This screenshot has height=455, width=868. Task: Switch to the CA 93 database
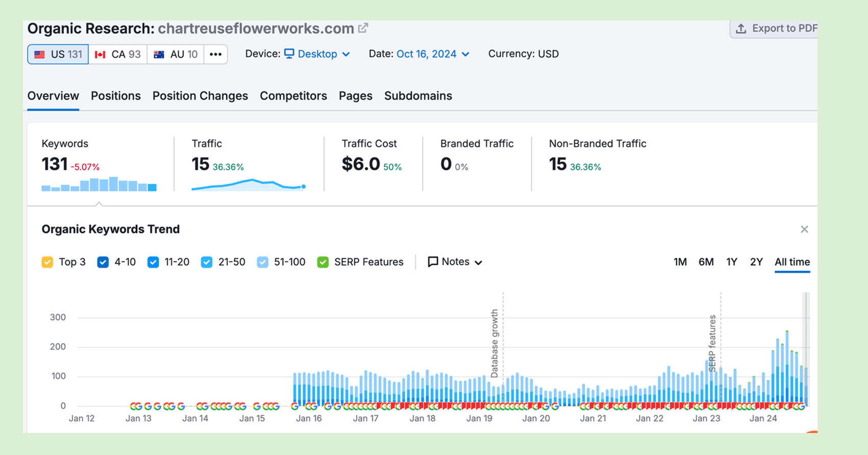click(x=118, y=54)
